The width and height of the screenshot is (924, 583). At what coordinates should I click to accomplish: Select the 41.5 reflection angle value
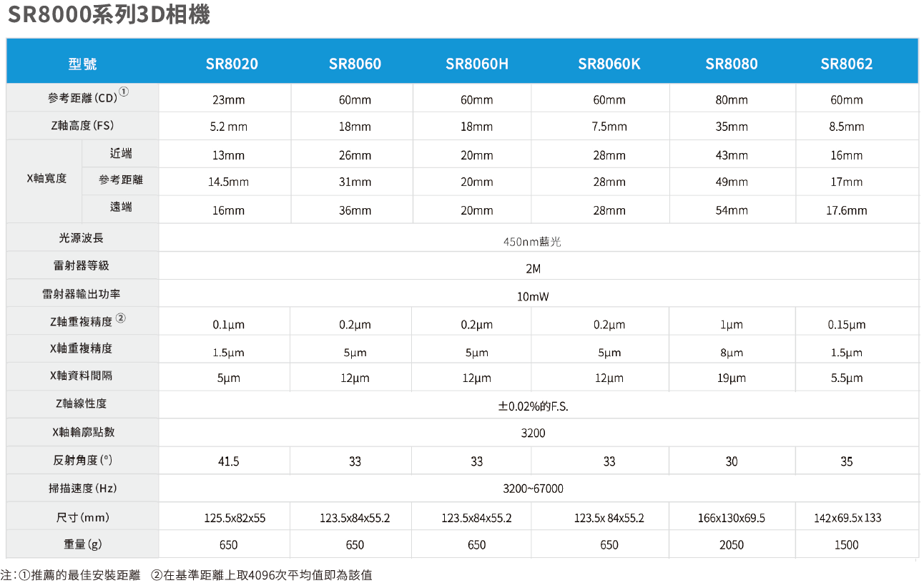(229, 462)
